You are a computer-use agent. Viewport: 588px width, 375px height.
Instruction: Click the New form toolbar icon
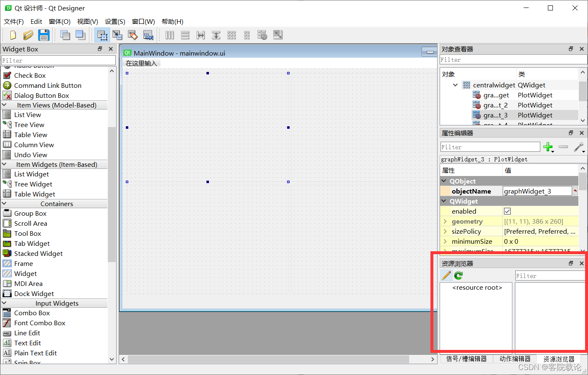pos(13,35)
